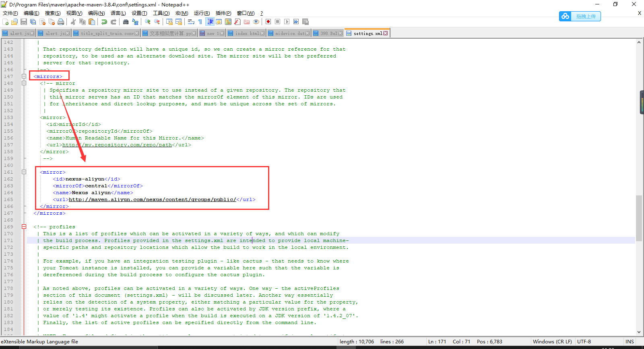
Task: Switch to 文本相似度计算.py tab
Action: (169, 33)
